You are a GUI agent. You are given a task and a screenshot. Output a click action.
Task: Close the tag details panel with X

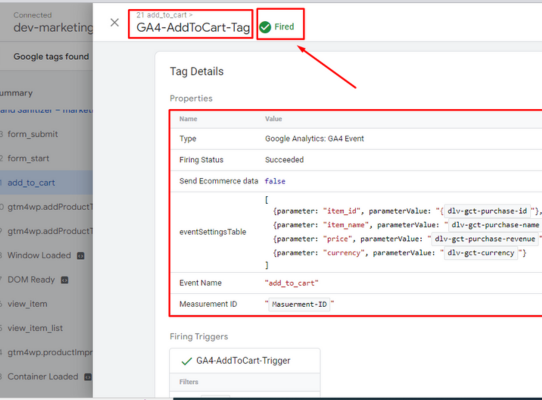pos(114,22)
